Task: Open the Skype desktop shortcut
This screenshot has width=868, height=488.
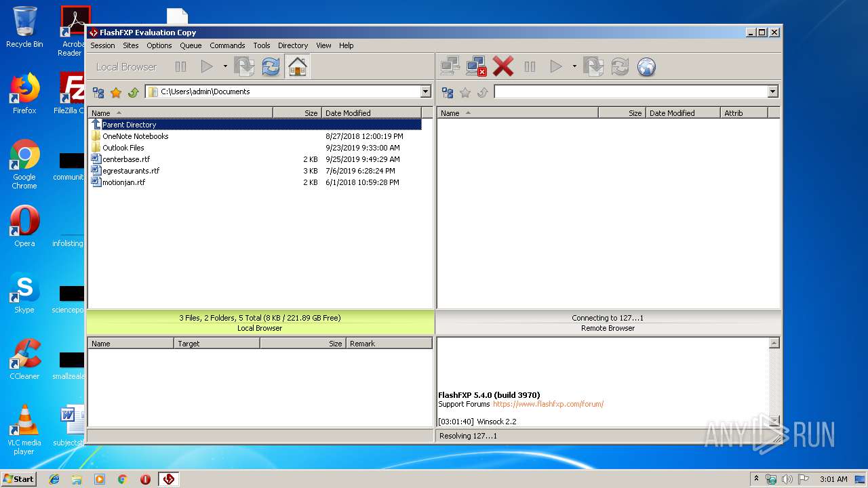Action: pyautogui.click(x=24, y=293)
